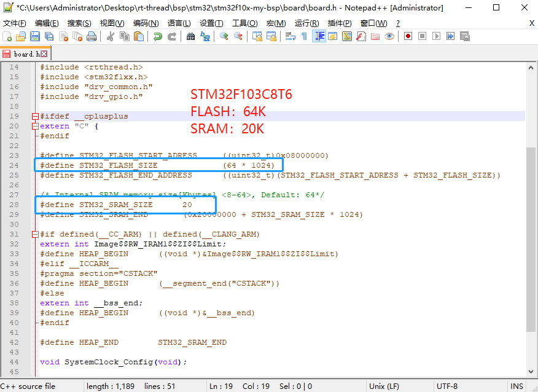Open the 插件(P) menu
The image size is (538, 392).
(340, 23)
